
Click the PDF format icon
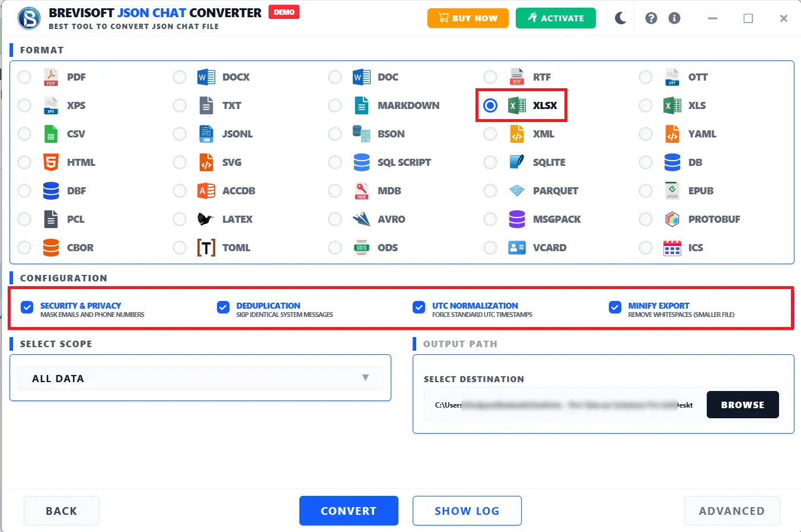pos(51,77)
